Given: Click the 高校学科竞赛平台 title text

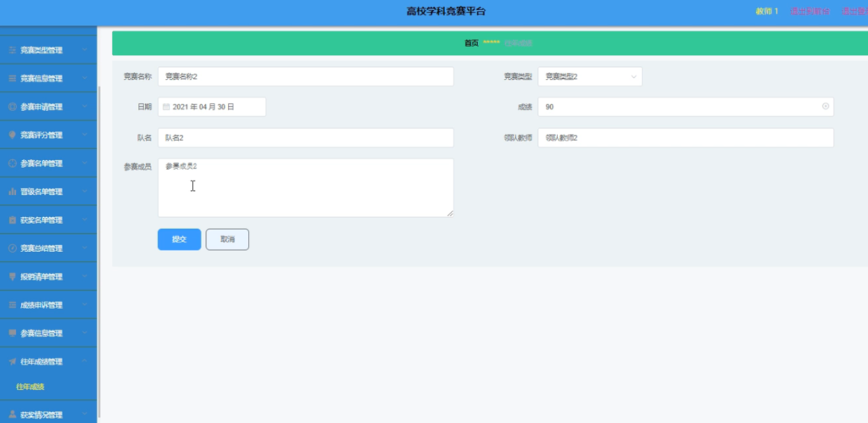Looking at the screenshot, I should tap(446, 11).
